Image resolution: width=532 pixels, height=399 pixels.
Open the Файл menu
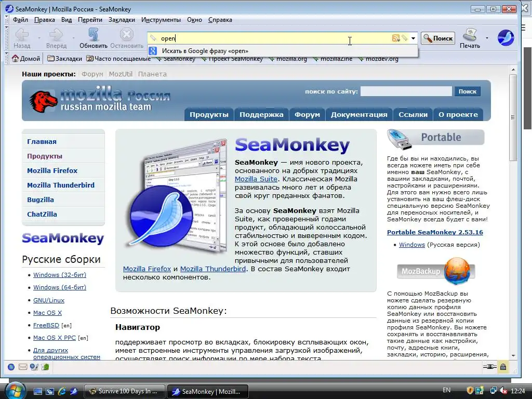20,20
